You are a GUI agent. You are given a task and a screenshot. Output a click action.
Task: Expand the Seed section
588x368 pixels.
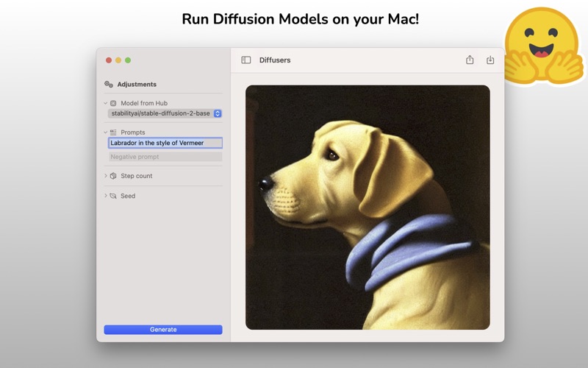[x=106, y=195]
